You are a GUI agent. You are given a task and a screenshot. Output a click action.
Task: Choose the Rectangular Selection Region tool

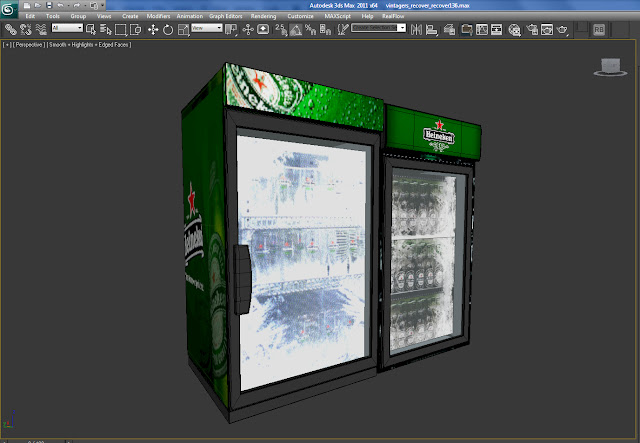[x=120, y=29]
